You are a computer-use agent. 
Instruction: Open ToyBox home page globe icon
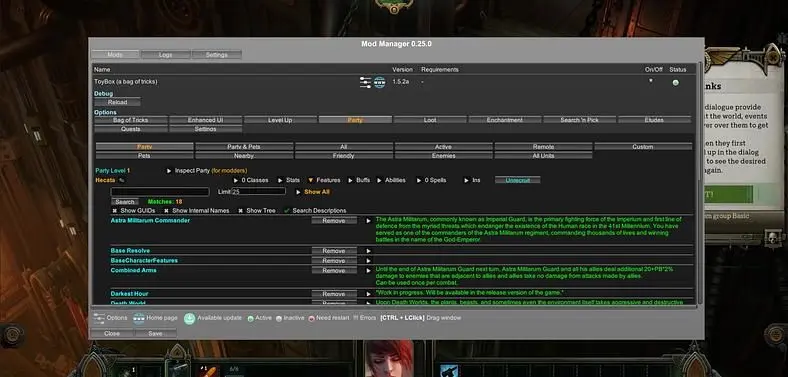point(379,82)
